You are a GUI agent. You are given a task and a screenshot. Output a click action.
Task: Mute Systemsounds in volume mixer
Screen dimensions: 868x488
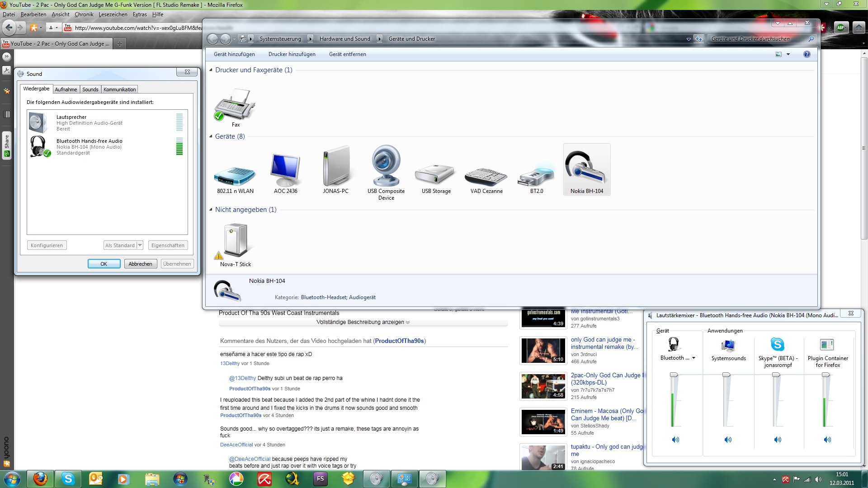728,440
